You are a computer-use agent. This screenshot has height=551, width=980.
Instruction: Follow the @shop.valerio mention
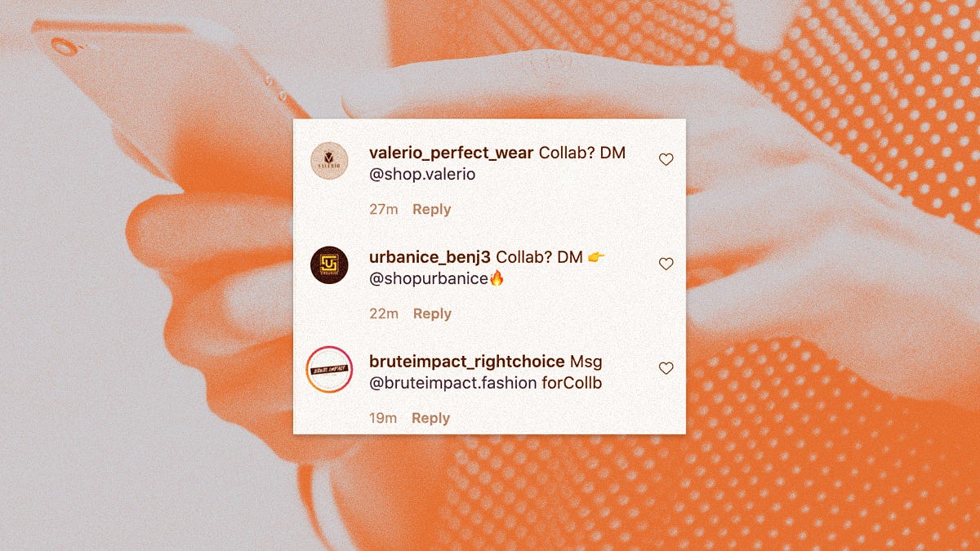422,175
